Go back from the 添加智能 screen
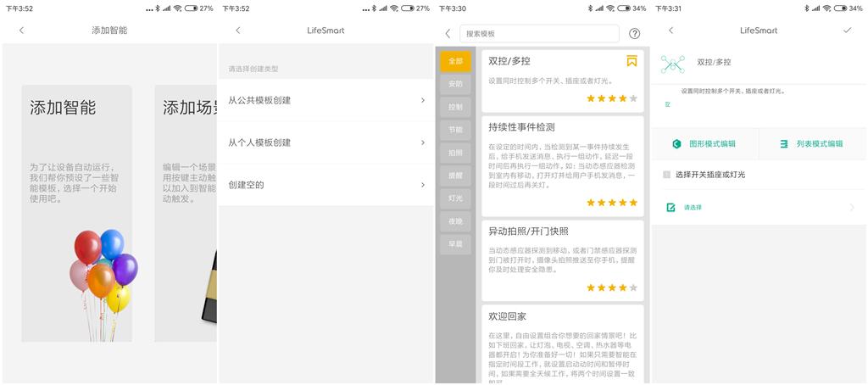 tap(21, 31)
